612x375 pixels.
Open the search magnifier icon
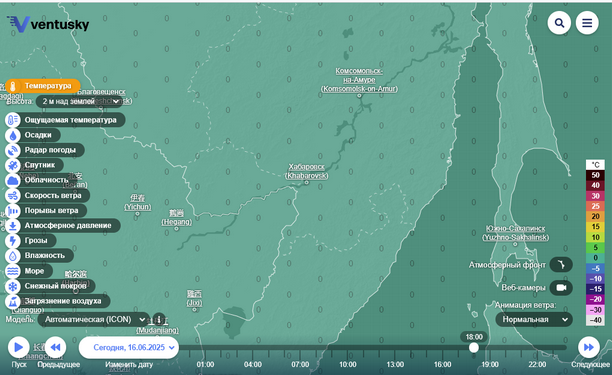click(559, 23)
